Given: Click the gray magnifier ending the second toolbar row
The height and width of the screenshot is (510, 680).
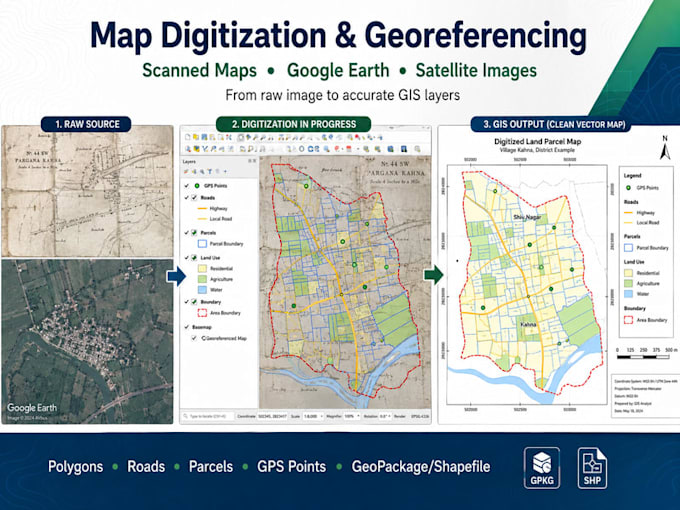Looking at the screenshot, I should click(x=417, y=149).
